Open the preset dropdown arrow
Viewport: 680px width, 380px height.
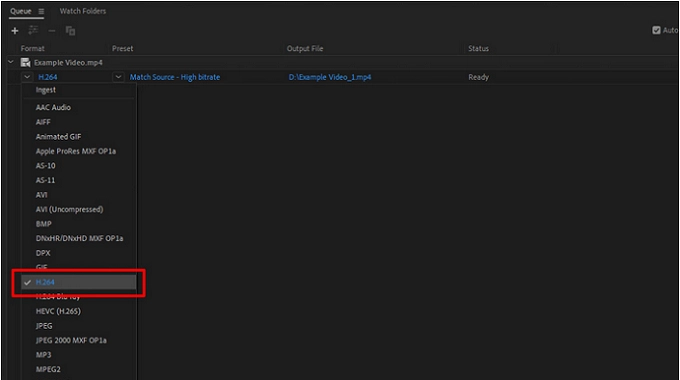[x=118, y=77]
